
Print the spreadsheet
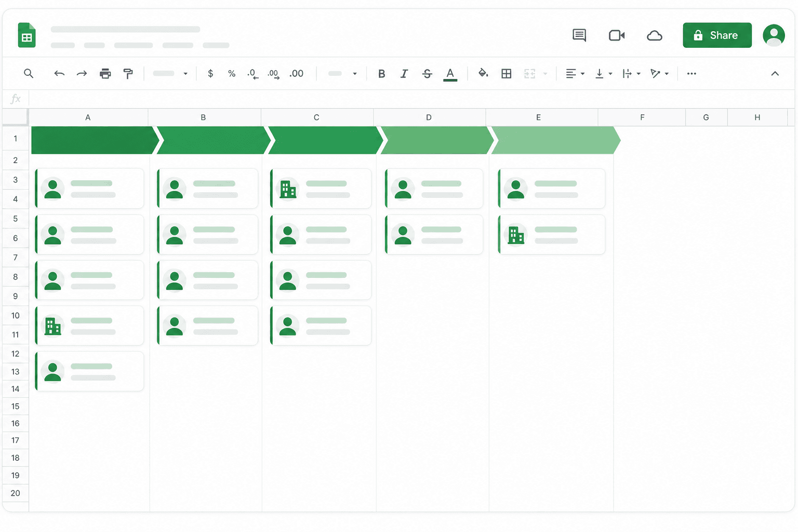click(105, 74)
